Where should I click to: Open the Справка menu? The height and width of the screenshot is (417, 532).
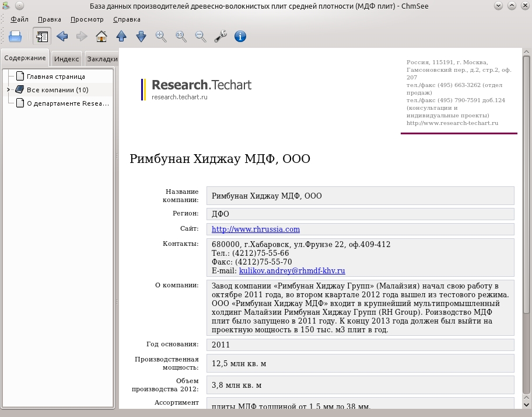pos(127,19)
